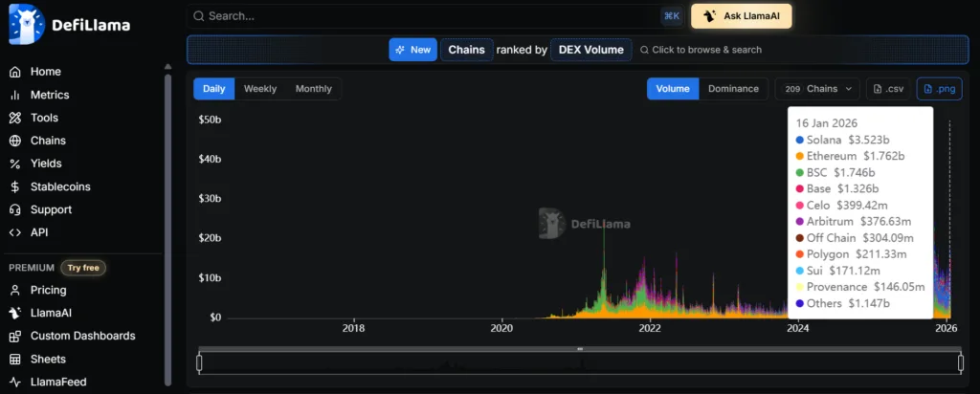Switch to the Weekly interval

[260, 89]
